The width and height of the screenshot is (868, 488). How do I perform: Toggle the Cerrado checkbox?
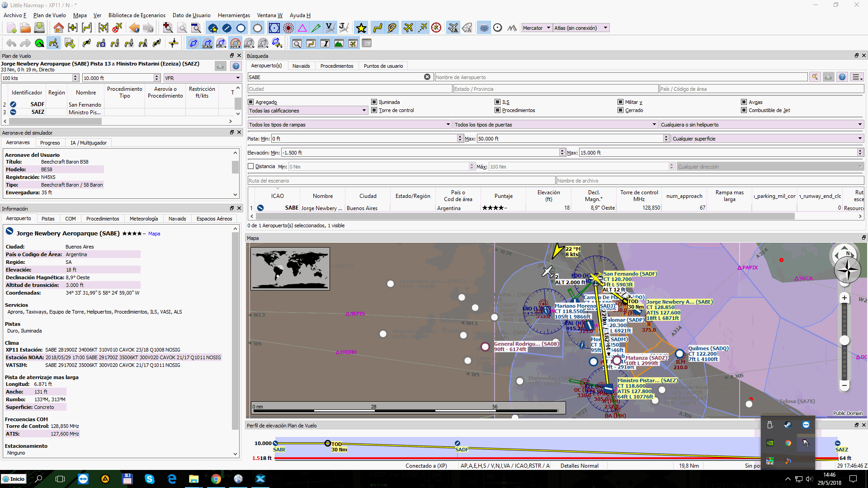(621, 110)
